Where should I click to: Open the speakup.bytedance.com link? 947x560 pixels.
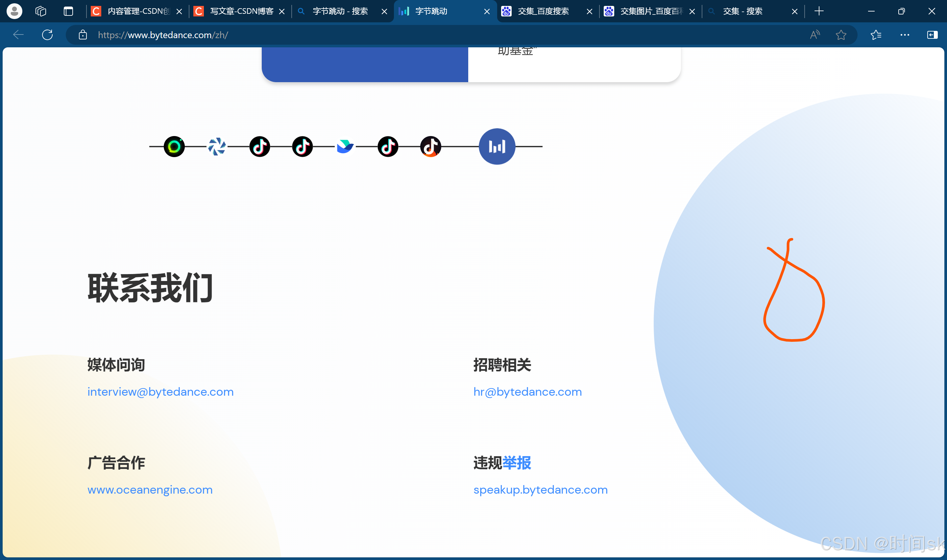pos(540,489)
